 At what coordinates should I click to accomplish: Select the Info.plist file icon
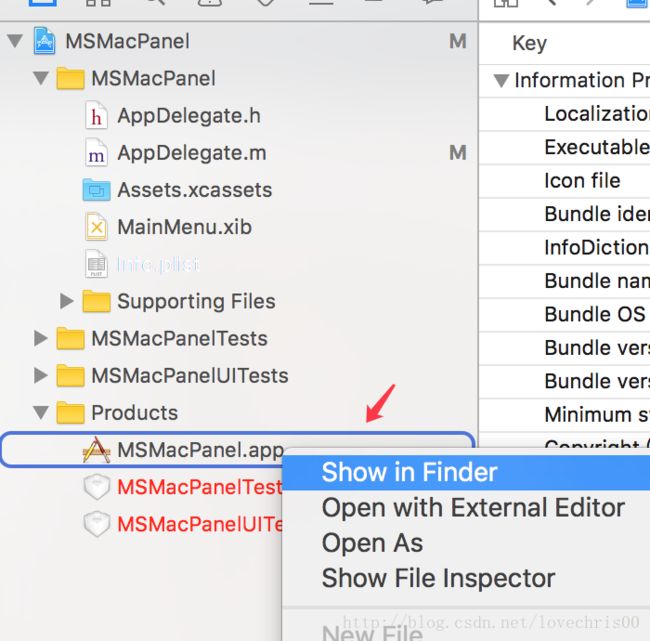point(96,264)
